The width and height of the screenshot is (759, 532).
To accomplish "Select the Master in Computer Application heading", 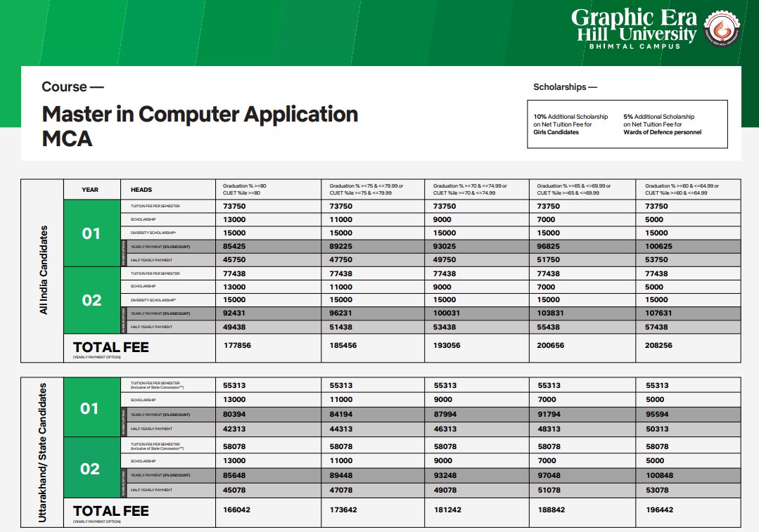I will [200, 114].
